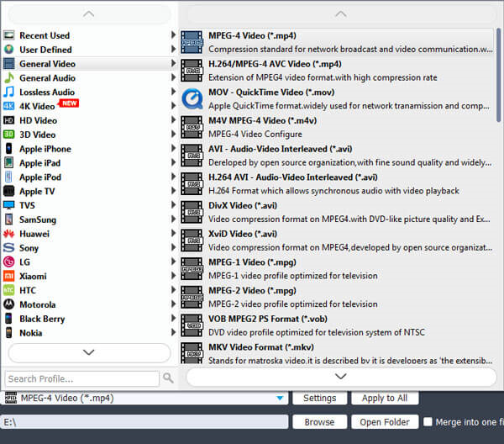The width and height of the screenshot is (504, 444).
Task: Click the QuickTime MOV format icon
Action: pyautogui.click(x=192, y=99)
